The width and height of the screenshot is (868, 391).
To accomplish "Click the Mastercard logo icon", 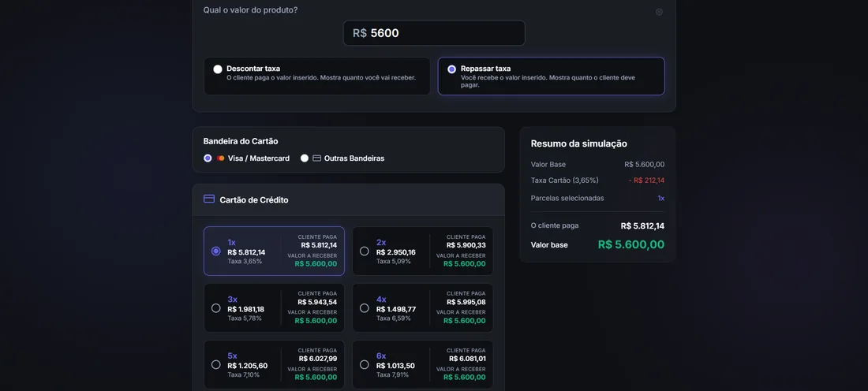I will (221, 158).
